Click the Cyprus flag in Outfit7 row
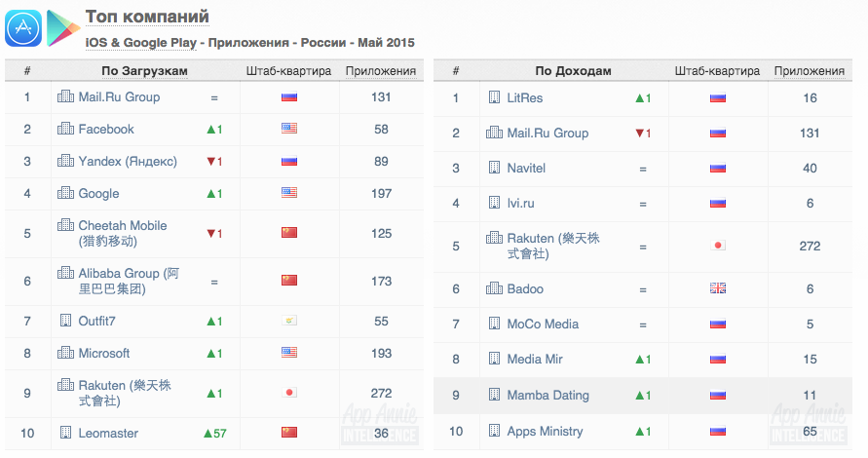Viewport: 868px width, 458px height. [288, 322]
